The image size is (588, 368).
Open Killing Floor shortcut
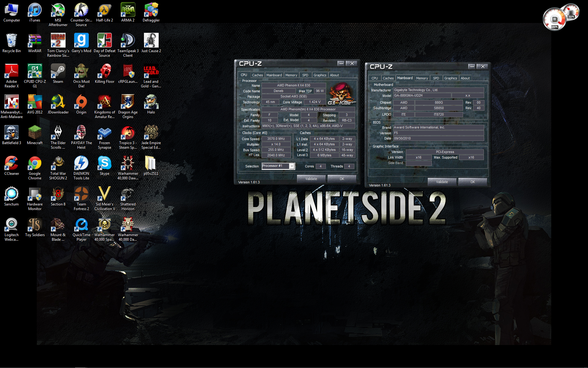pyautogui.click(x=104, y=74)
